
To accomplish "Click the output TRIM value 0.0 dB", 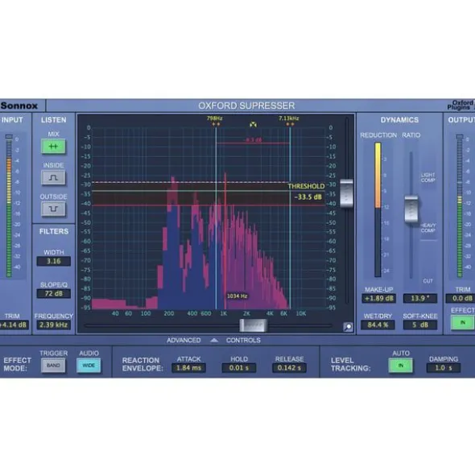I will point(461,299).
